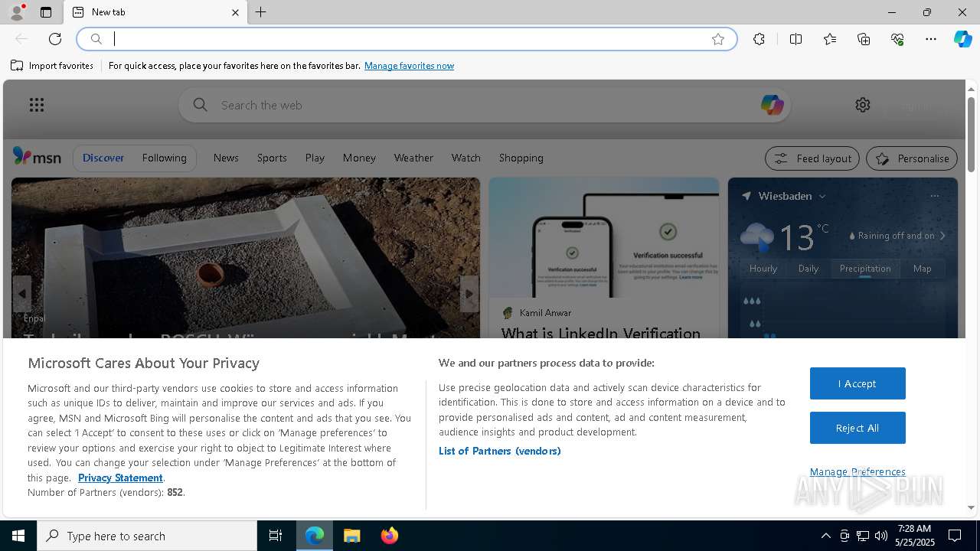Viewport: 980px width, 551px height.
Task: Open the Windows Start menu
Action: click(x=18, y=536)
